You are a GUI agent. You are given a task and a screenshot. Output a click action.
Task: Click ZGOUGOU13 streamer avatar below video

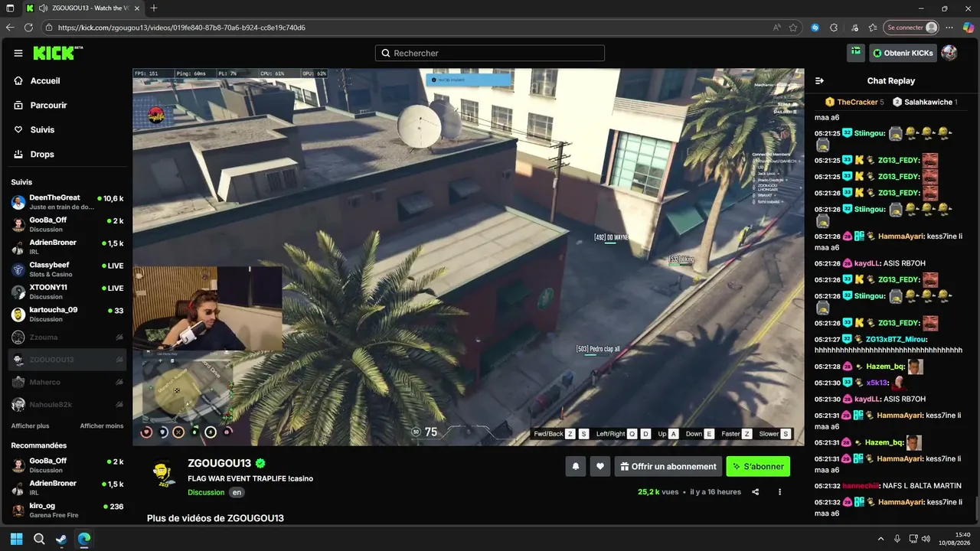pos(162,472)
